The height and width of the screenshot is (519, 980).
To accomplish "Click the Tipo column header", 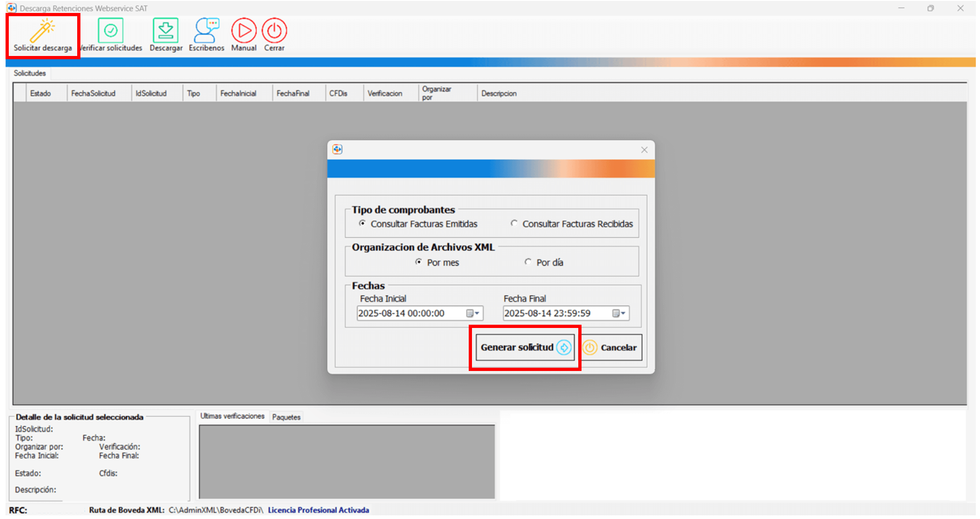I will tap(200, 93).
